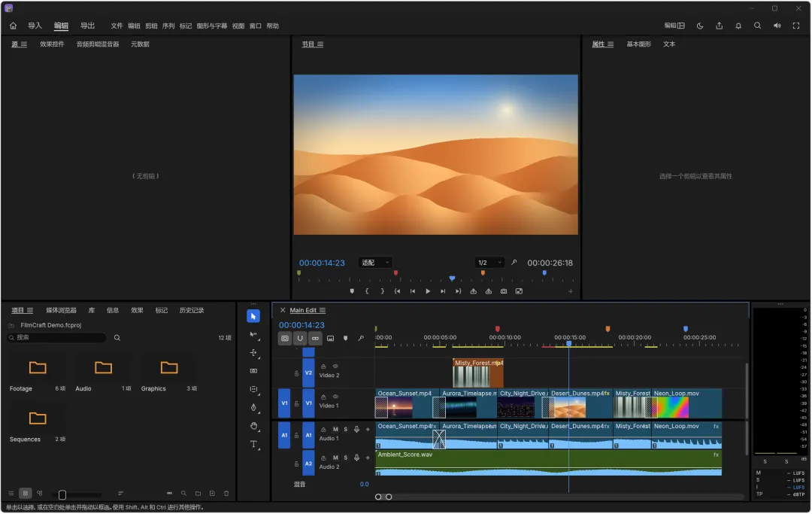
Task: Toggle linked selection in timeline
Action: 315,339
